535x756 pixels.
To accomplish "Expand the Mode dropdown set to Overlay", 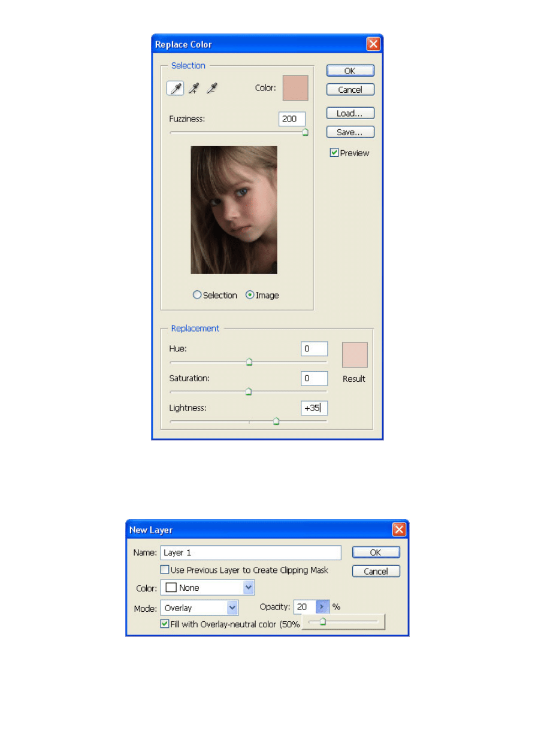I will coord(232,608).
